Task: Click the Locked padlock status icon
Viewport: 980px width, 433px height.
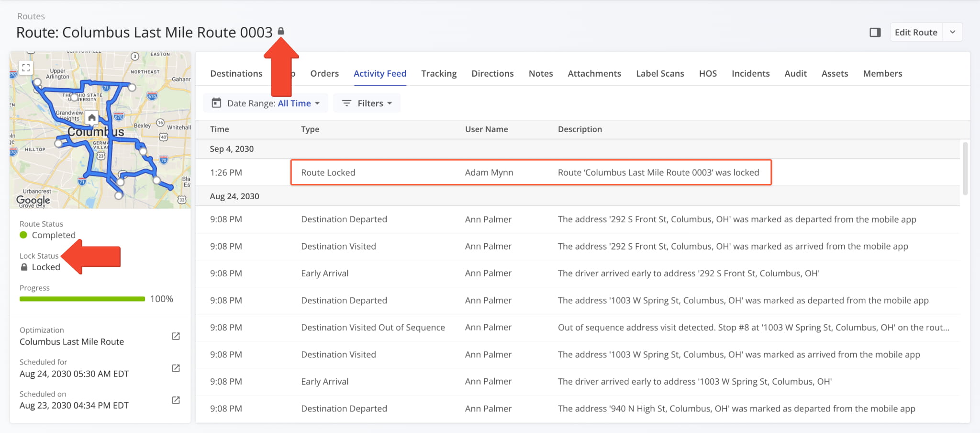Action: [x=24, y=267]
